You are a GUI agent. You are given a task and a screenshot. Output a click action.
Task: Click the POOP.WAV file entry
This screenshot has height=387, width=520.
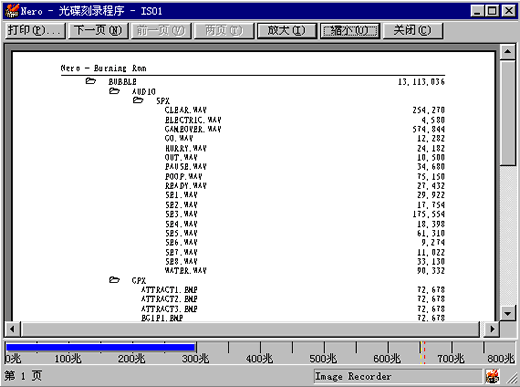point(184,176)
